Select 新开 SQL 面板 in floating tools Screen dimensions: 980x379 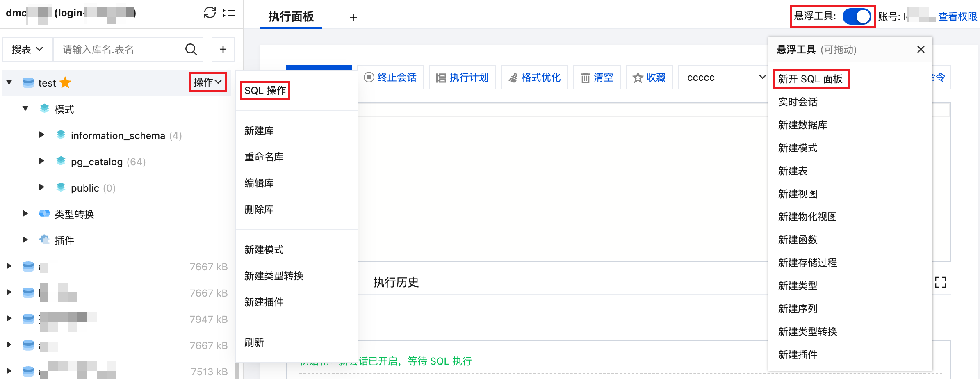810,79
